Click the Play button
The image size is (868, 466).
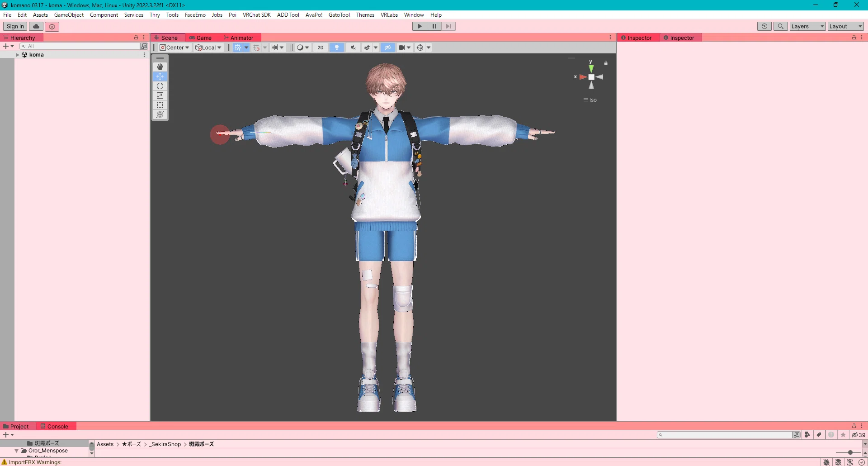point(420,26)
